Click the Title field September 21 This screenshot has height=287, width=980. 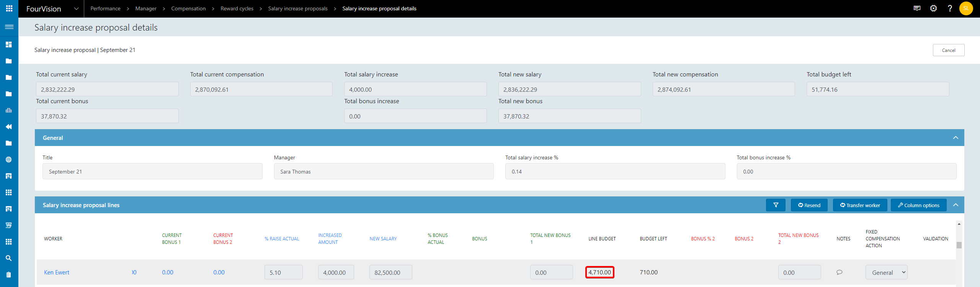pos(152,171)
